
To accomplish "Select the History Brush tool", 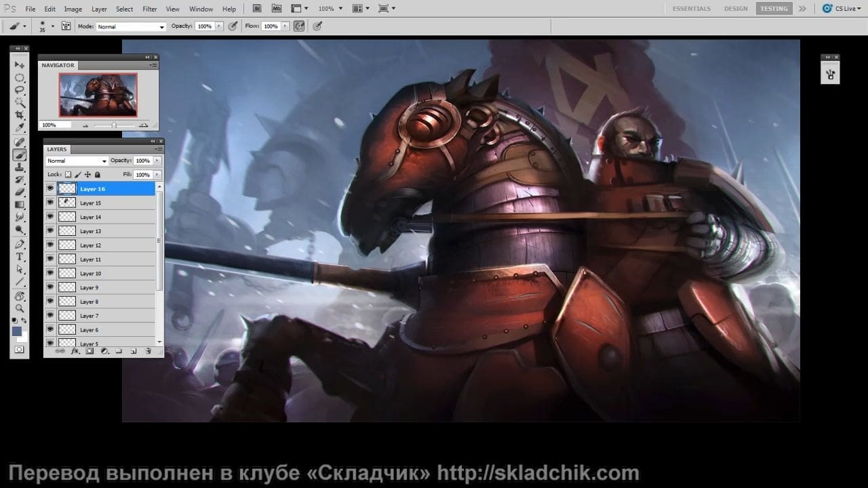I will [20, 180].
